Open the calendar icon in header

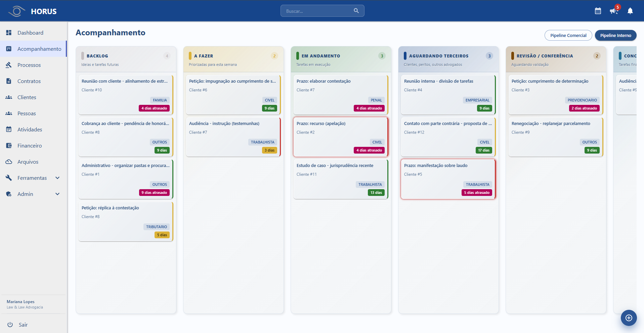pyautogui.click(x=598, y=11)
